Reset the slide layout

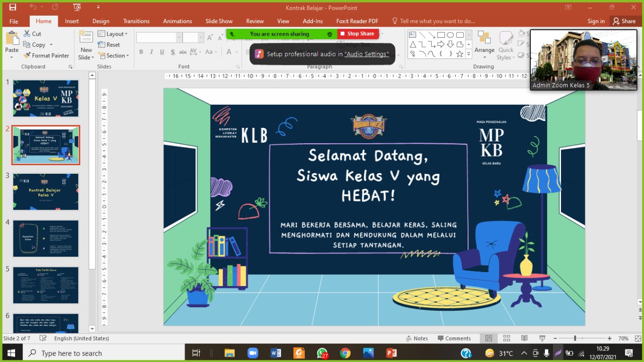[x=109, y=45]
